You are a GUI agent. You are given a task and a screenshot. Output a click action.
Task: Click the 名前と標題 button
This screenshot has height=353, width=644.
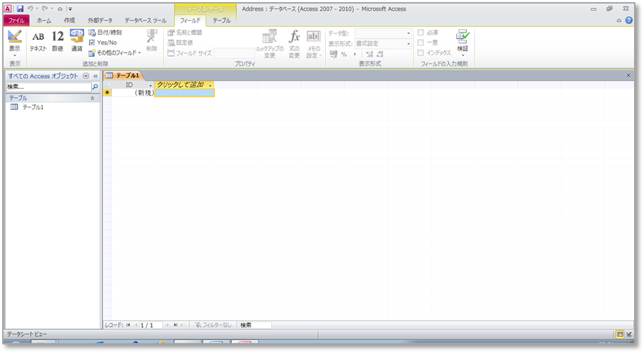[x=185, y=33]
